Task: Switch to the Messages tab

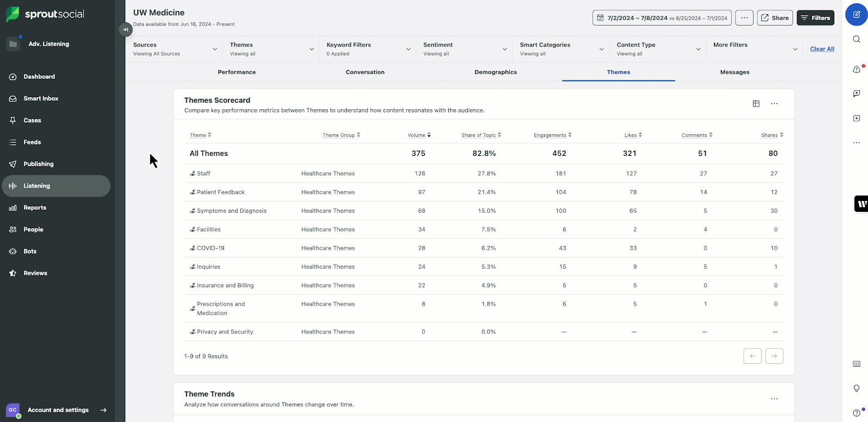Action: tap(735, 72)
